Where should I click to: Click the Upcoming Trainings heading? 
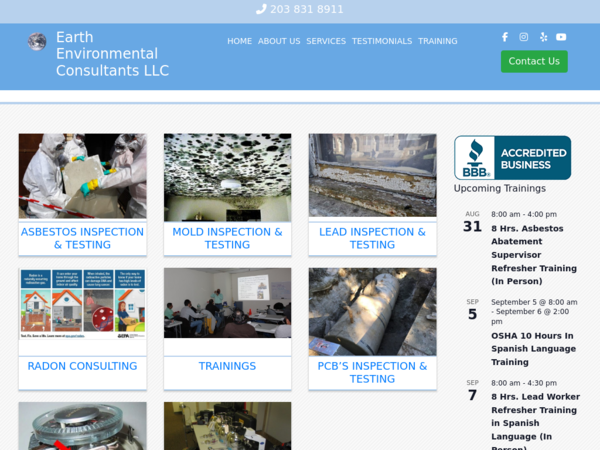pos(500,188)
